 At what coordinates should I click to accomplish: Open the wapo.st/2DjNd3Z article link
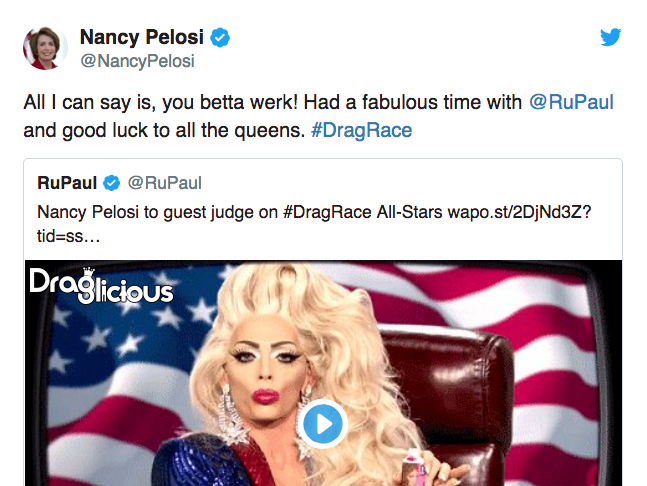coord(519,212)
